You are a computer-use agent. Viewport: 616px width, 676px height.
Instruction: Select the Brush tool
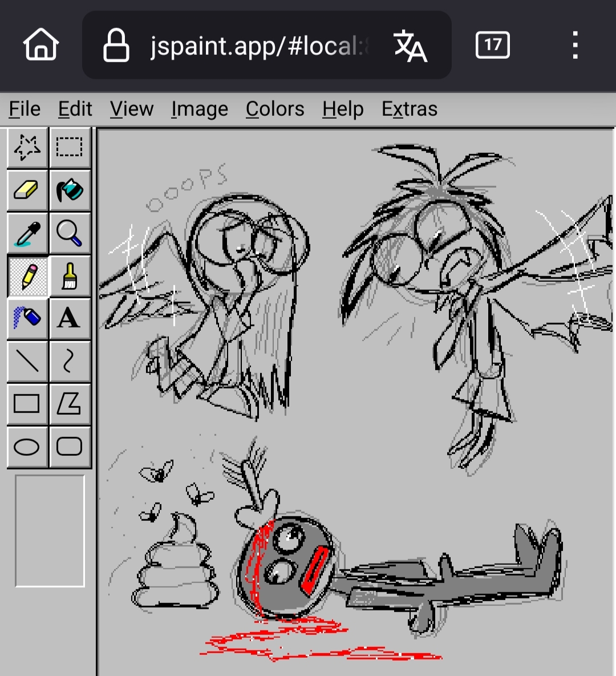[70, 276]
